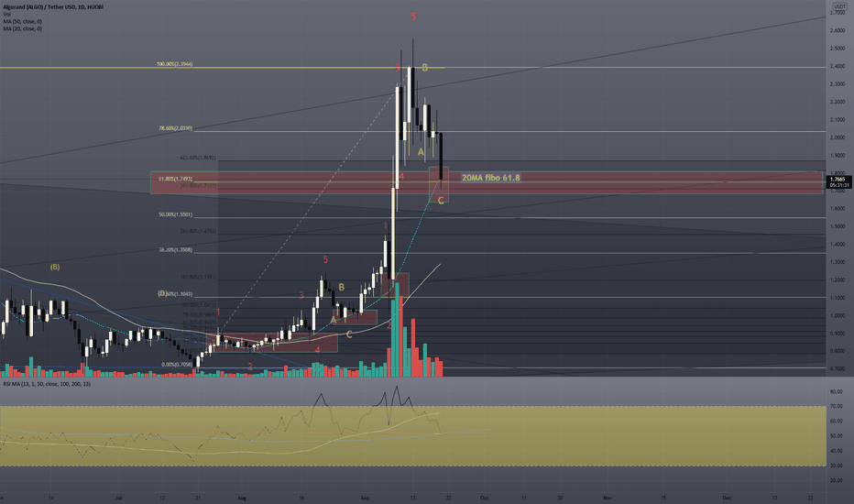Select the MA (20, close, 0) legend
Viewport: 854px width, 504px height.
[x=22, y=28]
